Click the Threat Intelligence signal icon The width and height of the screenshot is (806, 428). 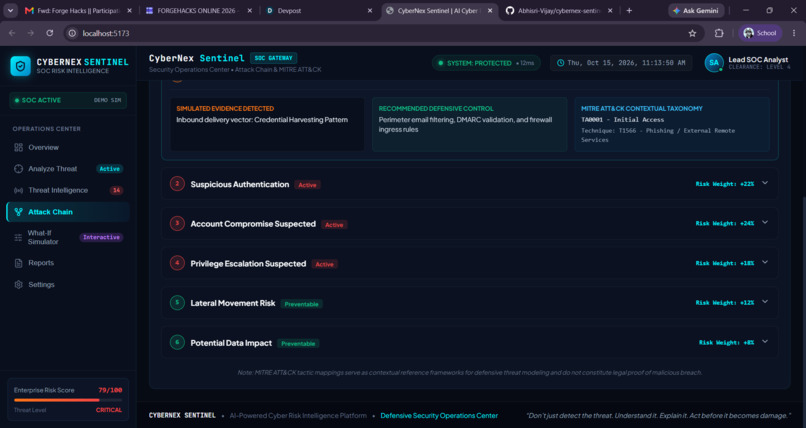click(x=19, y=190)
